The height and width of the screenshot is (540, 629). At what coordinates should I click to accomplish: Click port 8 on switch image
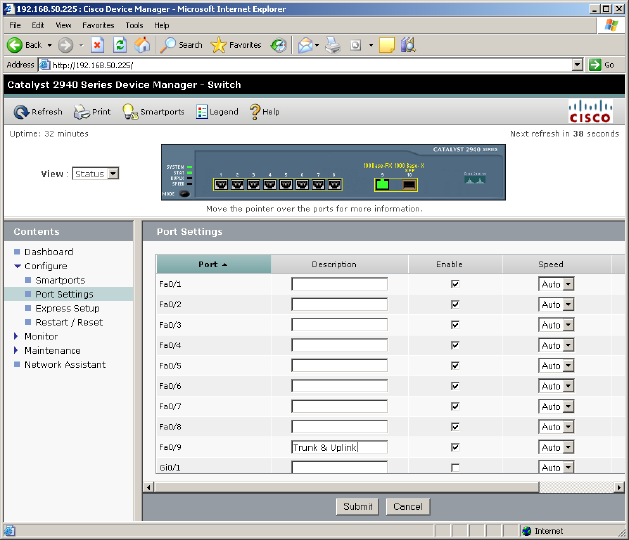[335, 185]
